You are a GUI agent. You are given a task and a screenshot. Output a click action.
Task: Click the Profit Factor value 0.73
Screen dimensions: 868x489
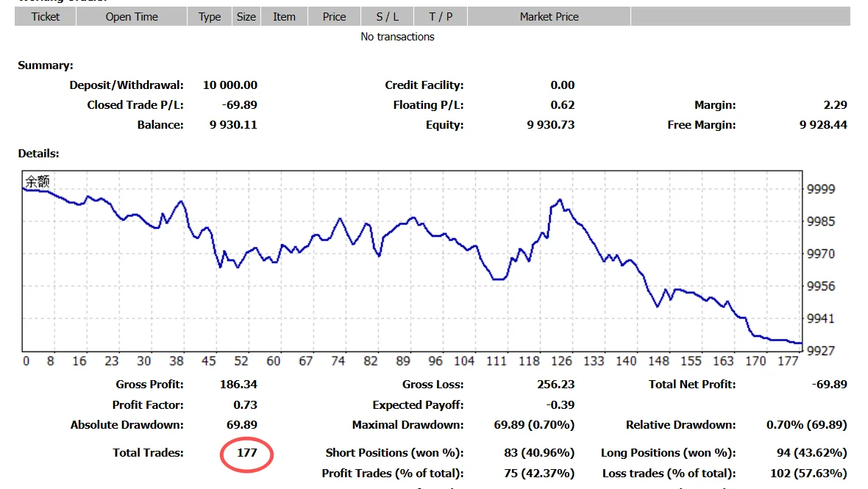point(245,405)
